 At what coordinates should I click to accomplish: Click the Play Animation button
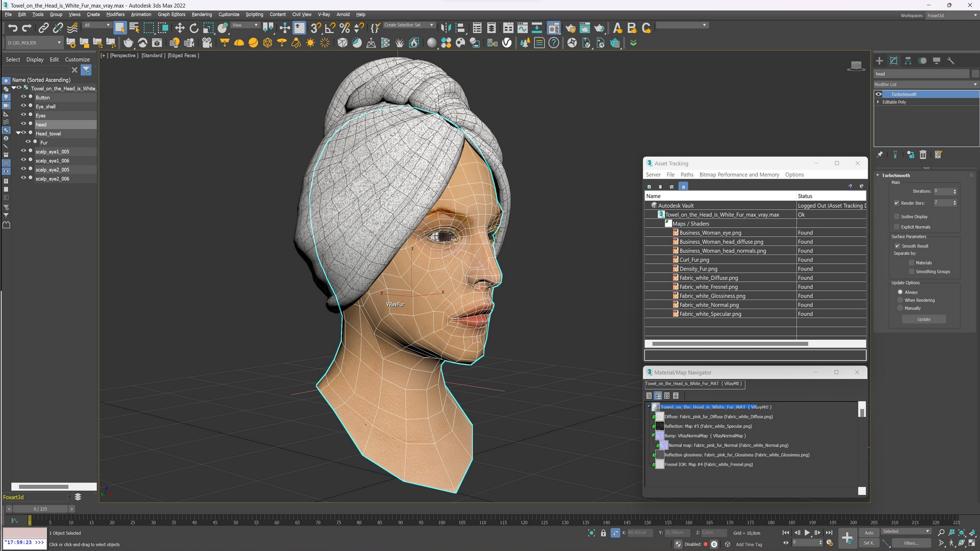coord(807,533)
